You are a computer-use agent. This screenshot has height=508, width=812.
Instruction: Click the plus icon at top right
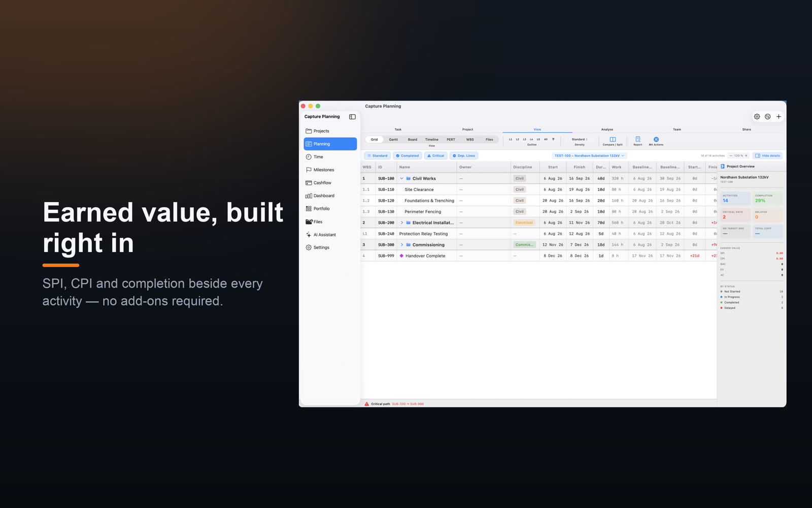click(779, 117)
